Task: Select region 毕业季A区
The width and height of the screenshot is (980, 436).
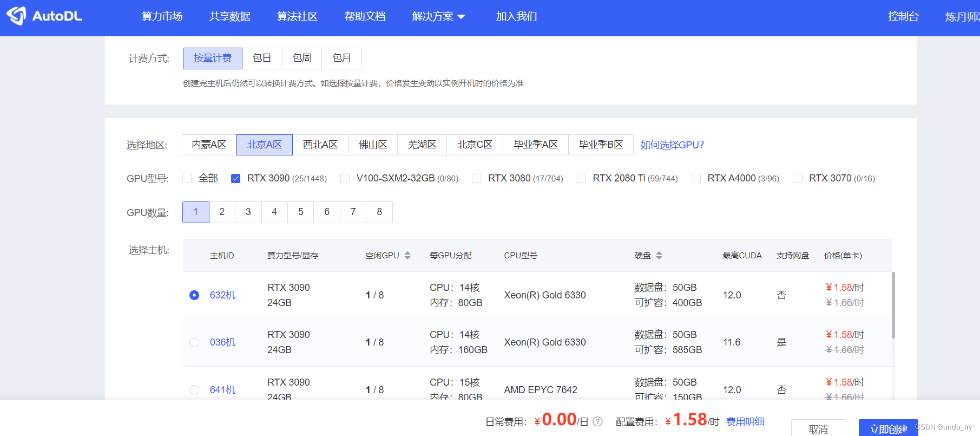Action: click(536, 145)
